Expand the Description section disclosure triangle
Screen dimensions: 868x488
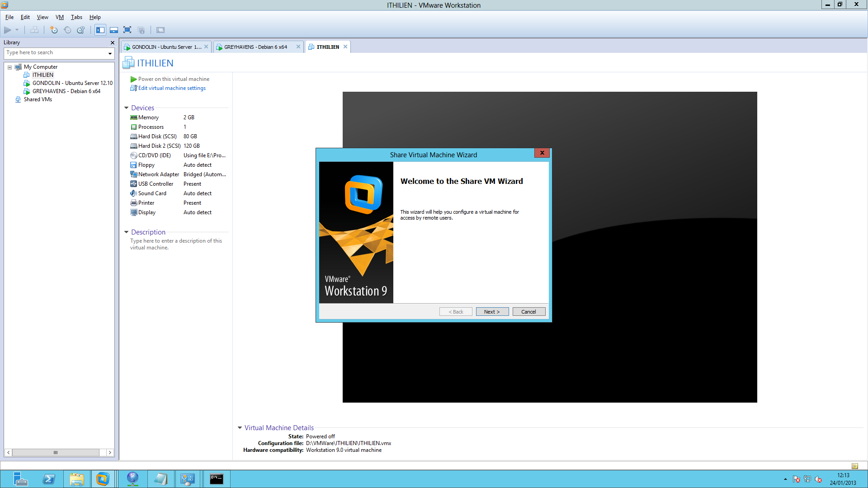coord(127,232)
